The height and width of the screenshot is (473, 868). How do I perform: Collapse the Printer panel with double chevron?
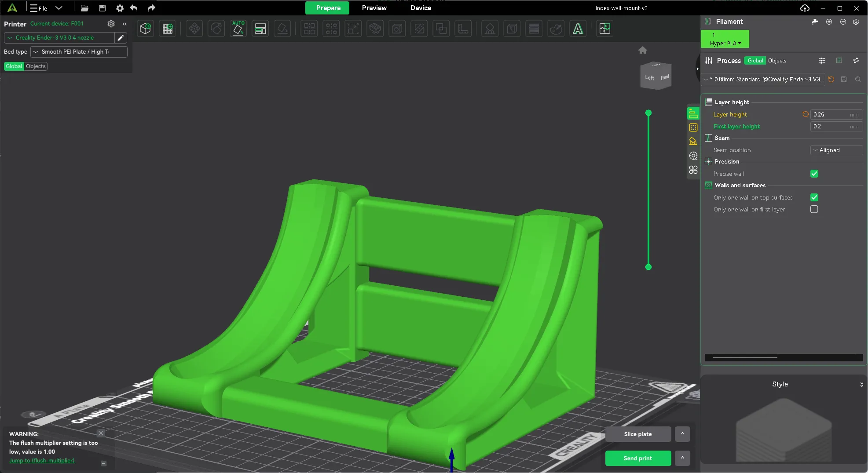point(125,24)
